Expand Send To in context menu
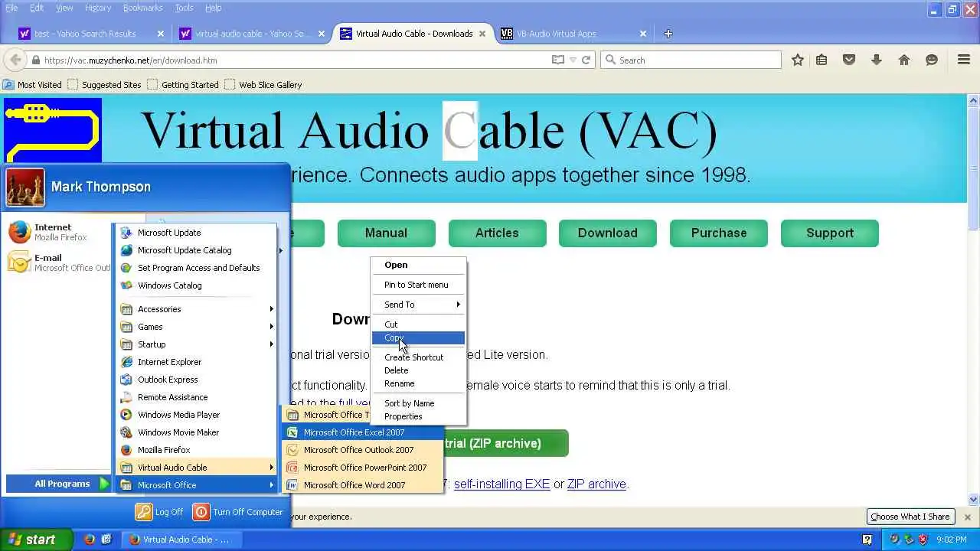 (418, 305)
